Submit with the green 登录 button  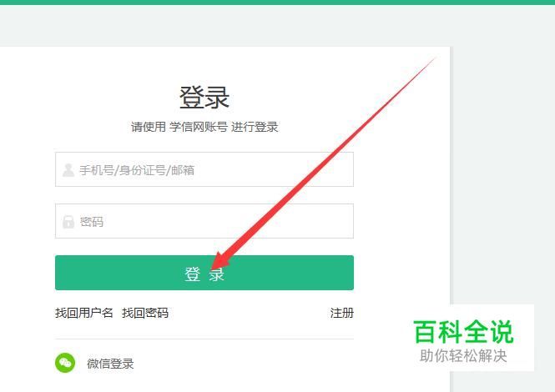click(x=204, y=273)
